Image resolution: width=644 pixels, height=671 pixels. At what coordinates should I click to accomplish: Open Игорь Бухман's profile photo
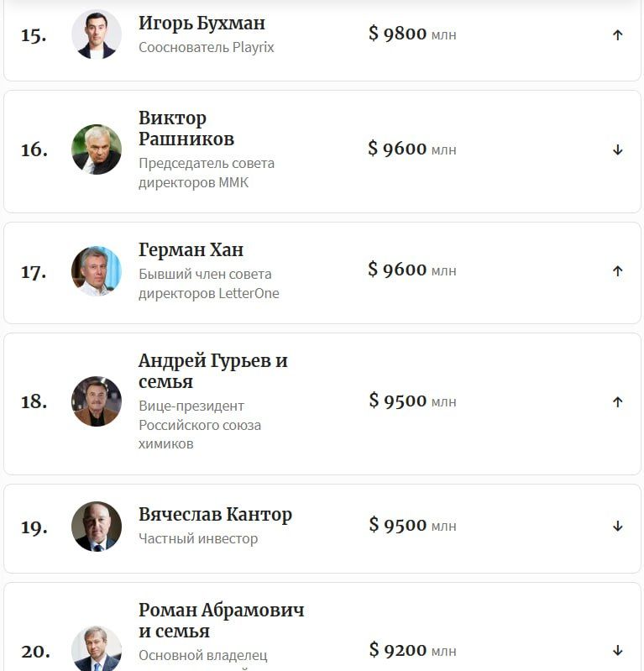[x=97, y=34]
